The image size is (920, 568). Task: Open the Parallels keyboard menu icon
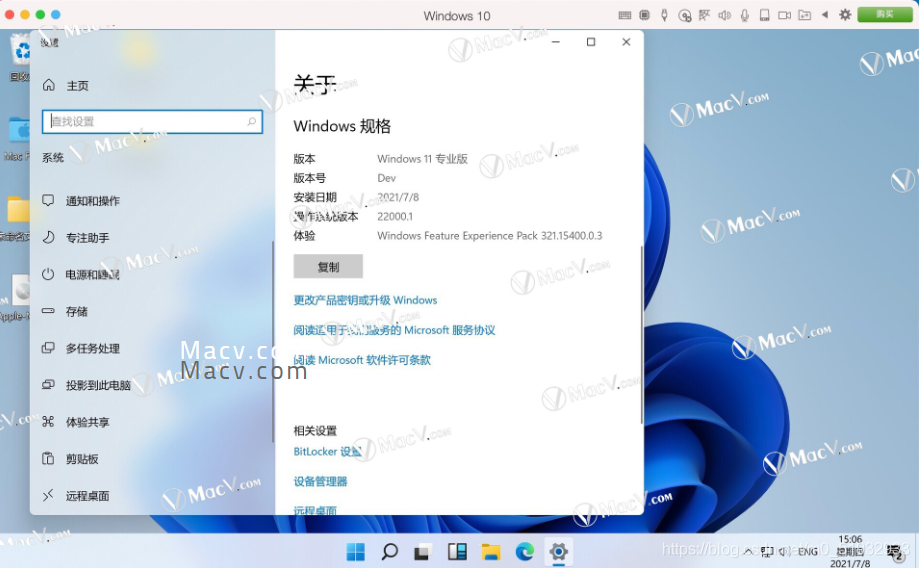click(x=625, y=15)
